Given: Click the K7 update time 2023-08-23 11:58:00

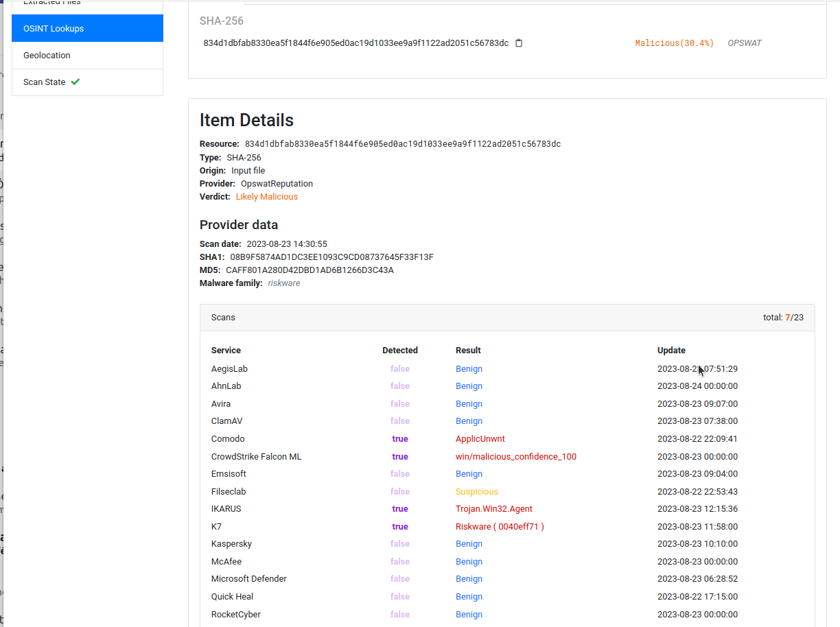Looking at the screenshot, I should pos(697,527).
